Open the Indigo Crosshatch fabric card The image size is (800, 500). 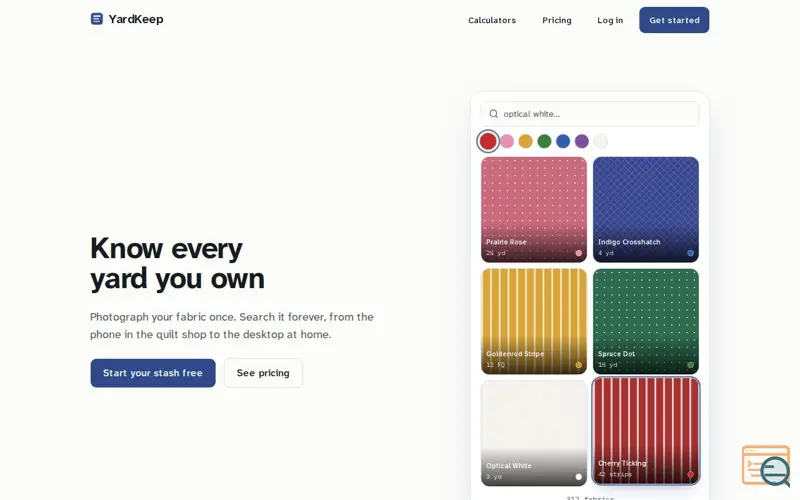[x=645, y=209]
